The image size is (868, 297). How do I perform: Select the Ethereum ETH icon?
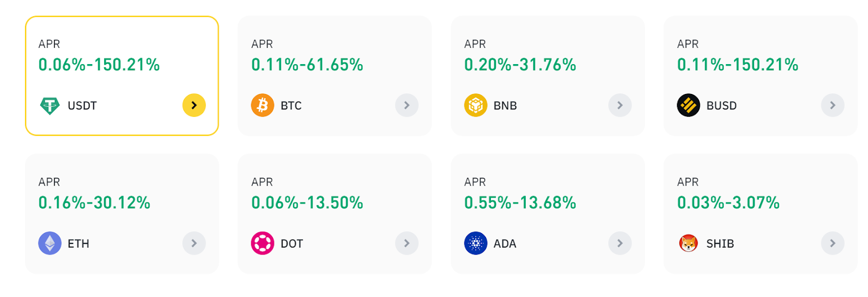coord(50,243)
